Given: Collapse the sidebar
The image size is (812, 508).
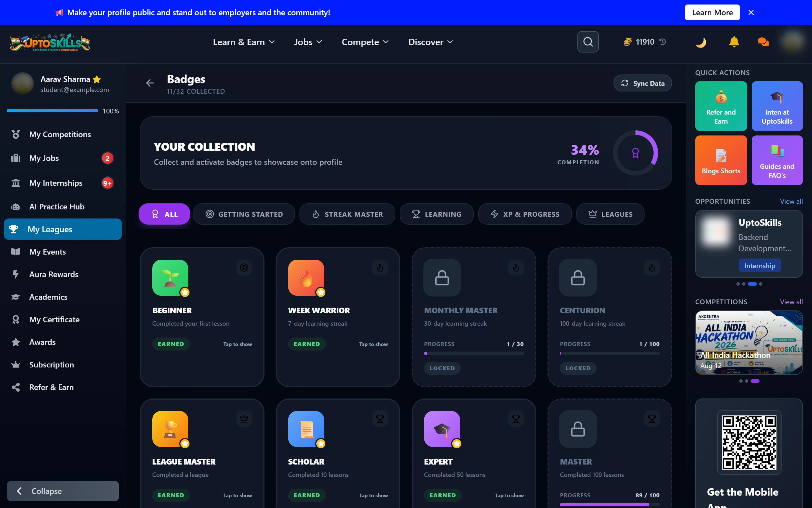Looking at the screenshot, I should (63, 491).
